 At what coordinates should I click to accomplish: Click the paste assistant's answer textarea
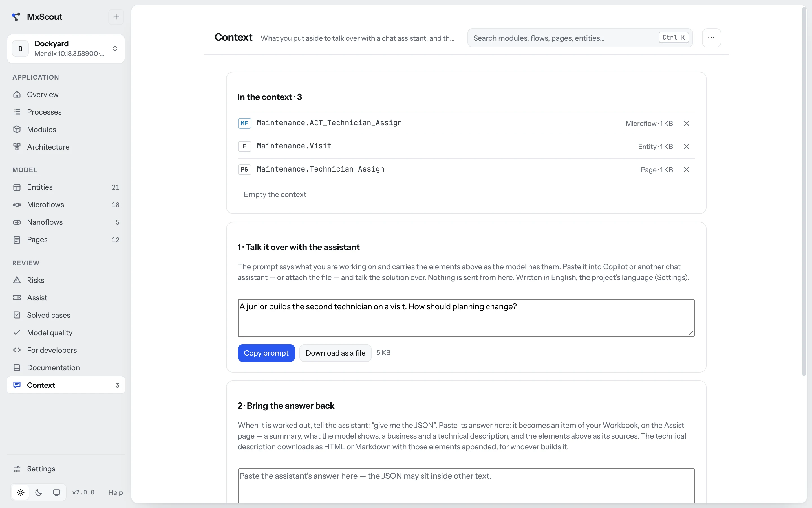pos(466,485)
